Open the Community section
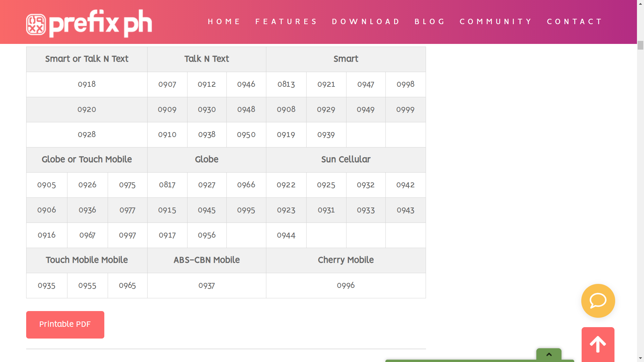 click(x=496, y=22)
